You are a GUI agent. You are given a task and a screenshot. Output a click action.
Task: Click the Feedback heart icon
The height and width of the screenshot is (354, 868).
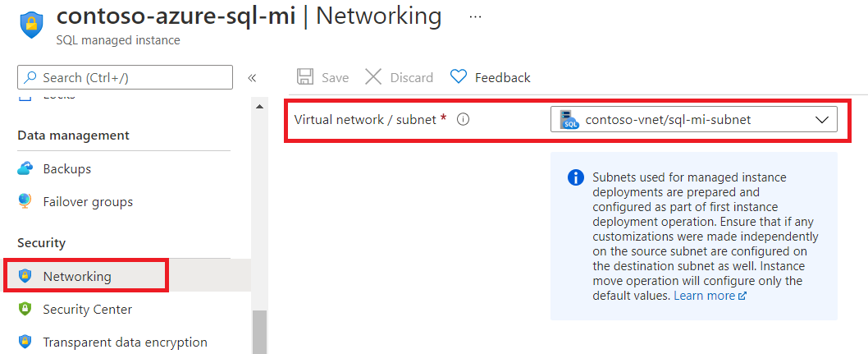(459, 77)
